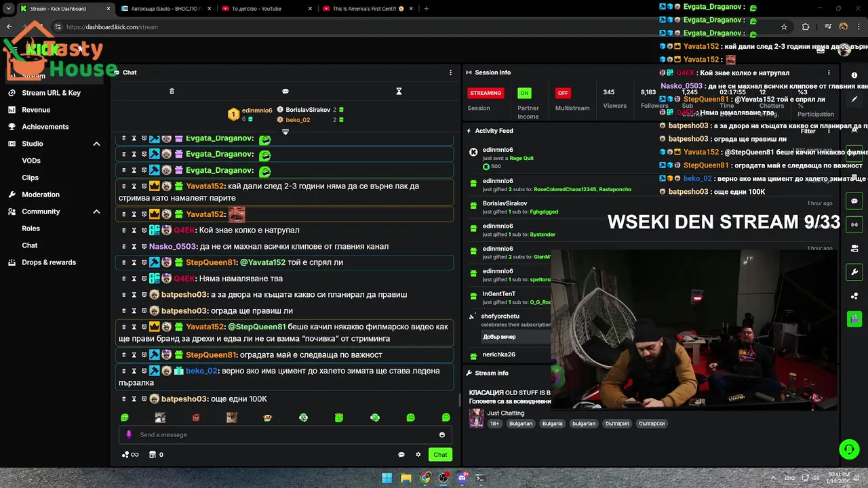Delete Q4EK's message 'Кой знае колко е натрупал'
868x488 pixels.
(123, 230)
